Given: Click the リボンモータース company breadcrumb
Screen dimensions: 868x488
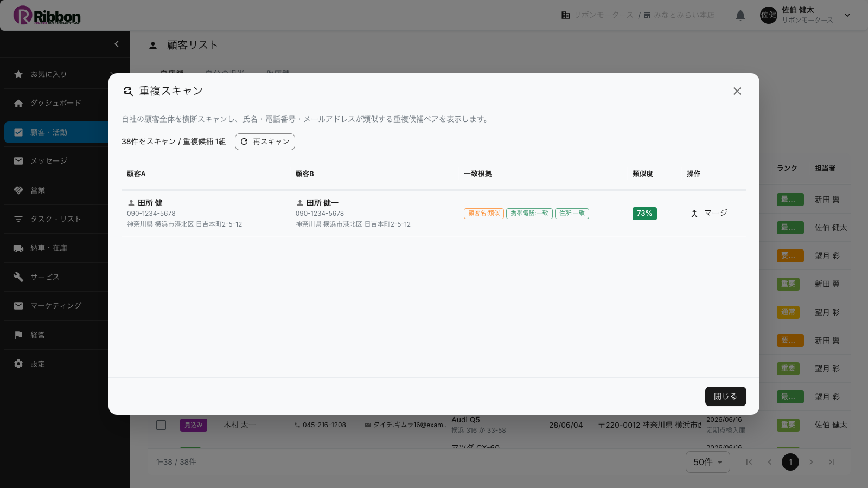Looking at the screenshot, I should [x=597, y=15].
